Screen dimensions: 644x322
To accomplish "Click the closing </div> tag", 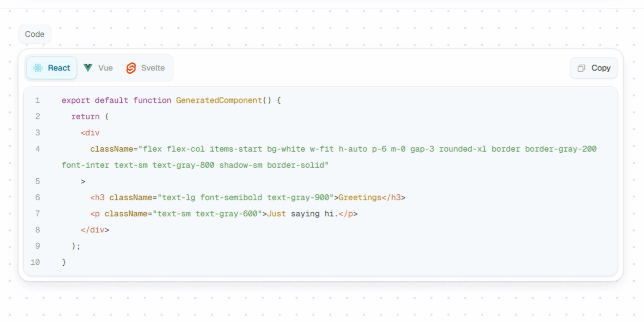I will (95, 230).
